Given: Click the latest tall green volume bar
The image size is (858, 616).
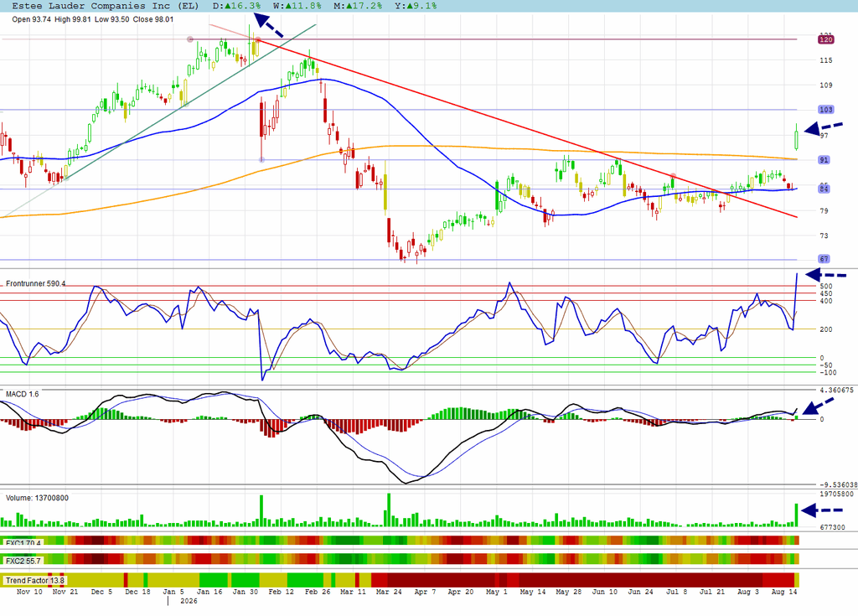Looking at the screenshot, I should click(796, 515).
